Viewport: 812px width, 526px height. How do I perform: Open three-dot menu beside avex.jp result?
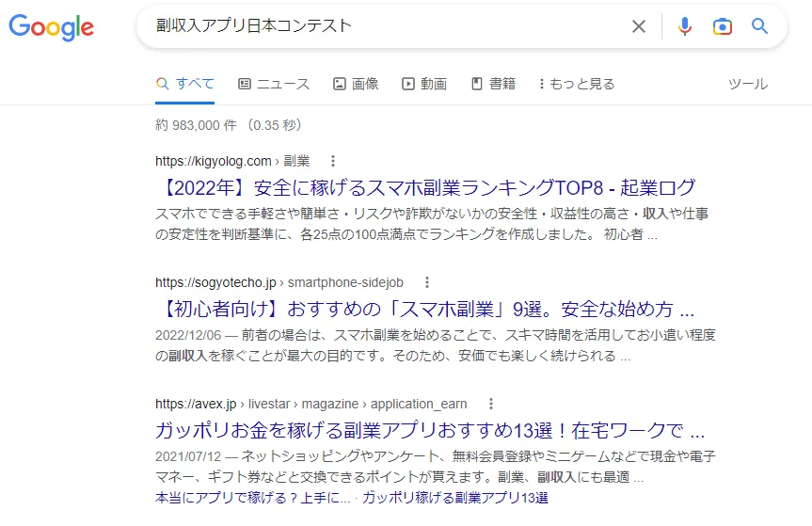[x=490, y=404]
